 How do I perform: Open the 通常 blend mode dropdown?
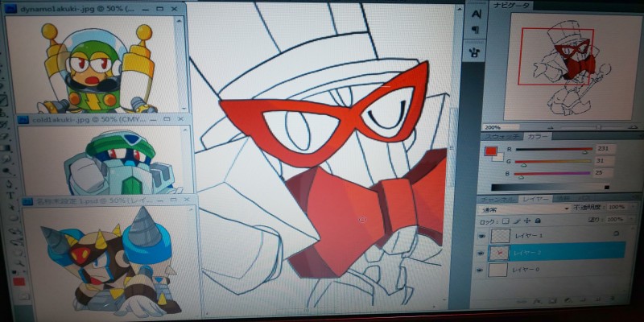[x=525, y=208]
